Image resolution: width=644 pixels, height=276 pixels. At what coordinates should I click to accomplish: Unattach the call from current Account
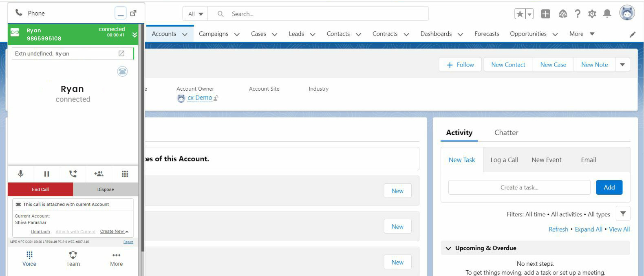click(x=40, y=231)
